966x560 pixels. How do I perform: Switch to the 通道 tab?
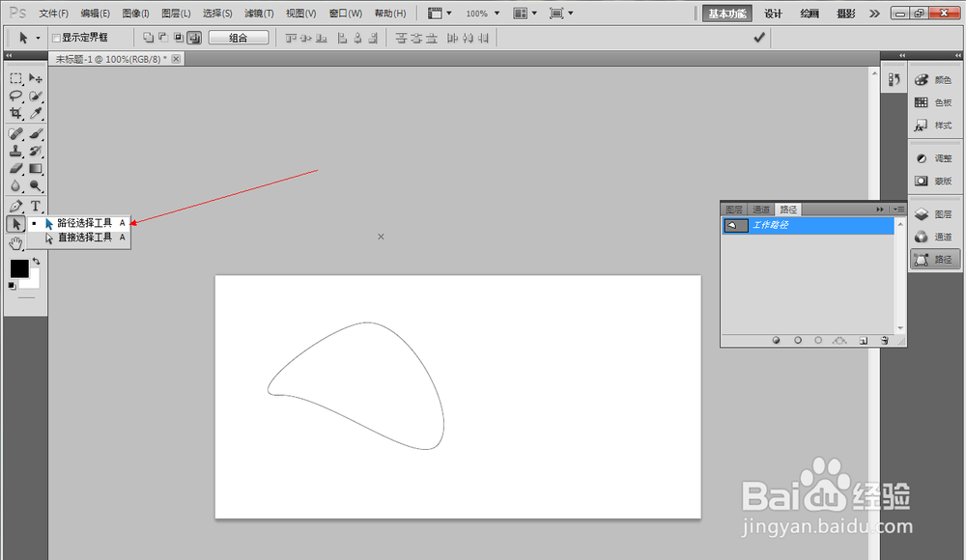coord(761,210)
